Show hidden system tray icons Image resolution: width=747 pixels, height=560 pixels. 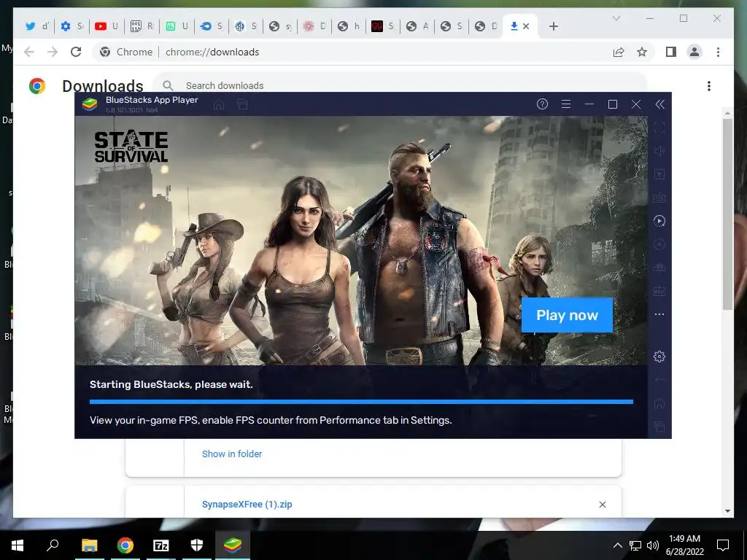617,545
